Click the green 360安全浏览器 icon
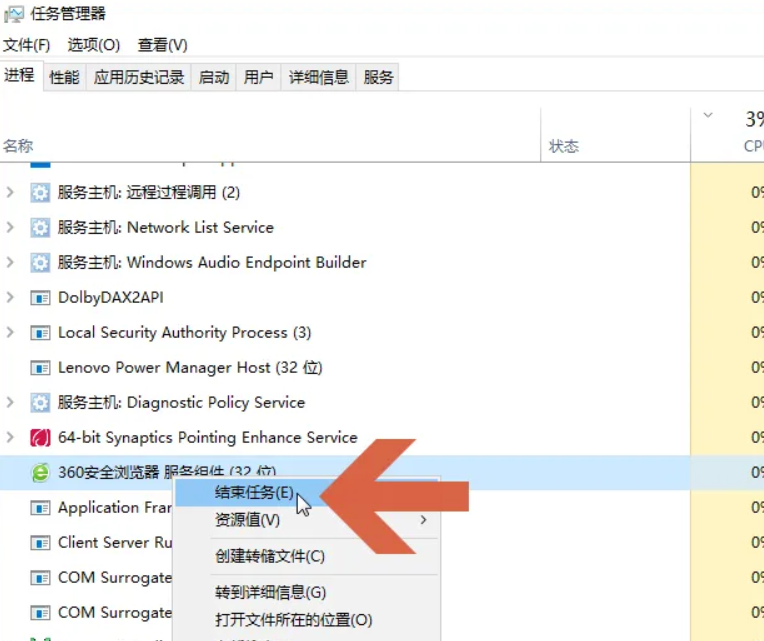764x641 pixels. tap(40, 472)
